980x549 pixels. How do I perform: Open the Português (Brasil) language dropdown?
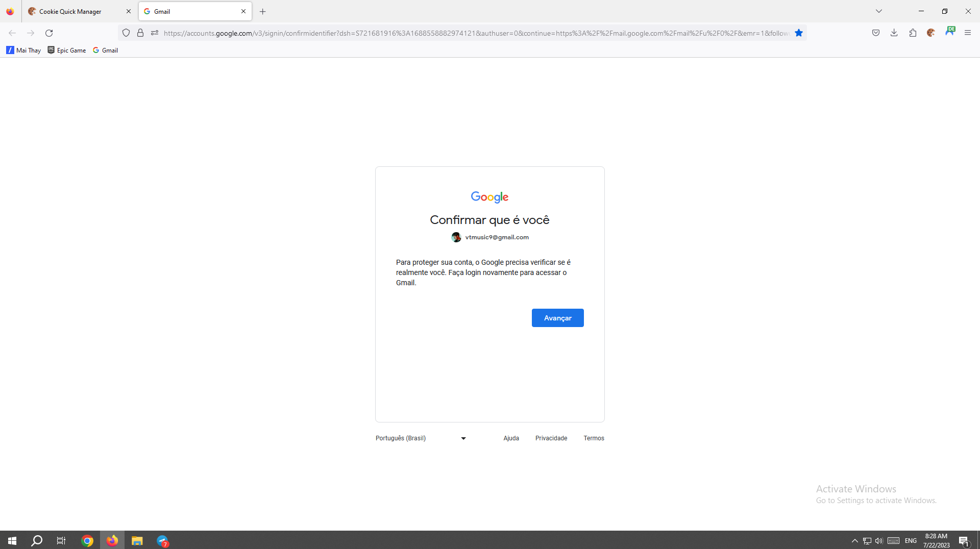pos(421,438)
